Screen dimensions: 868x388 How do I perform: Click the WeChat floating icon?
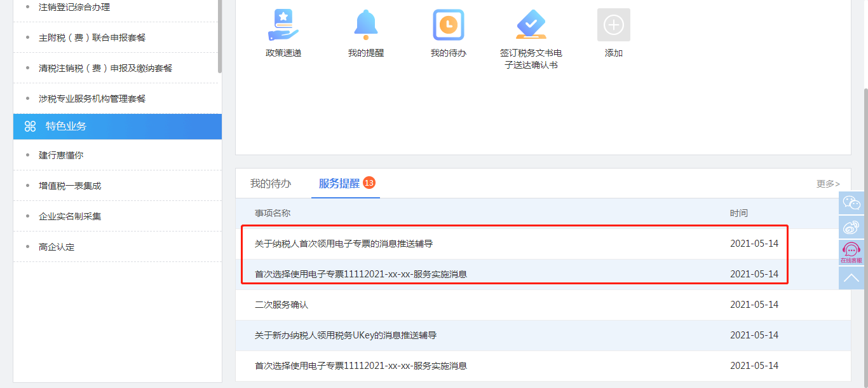coord(851,204)
